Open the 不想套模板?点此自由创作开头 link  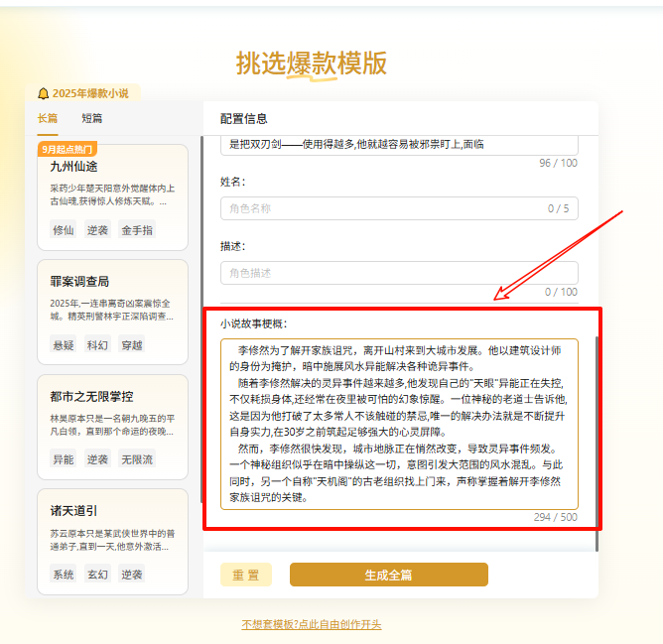[312, 624]
